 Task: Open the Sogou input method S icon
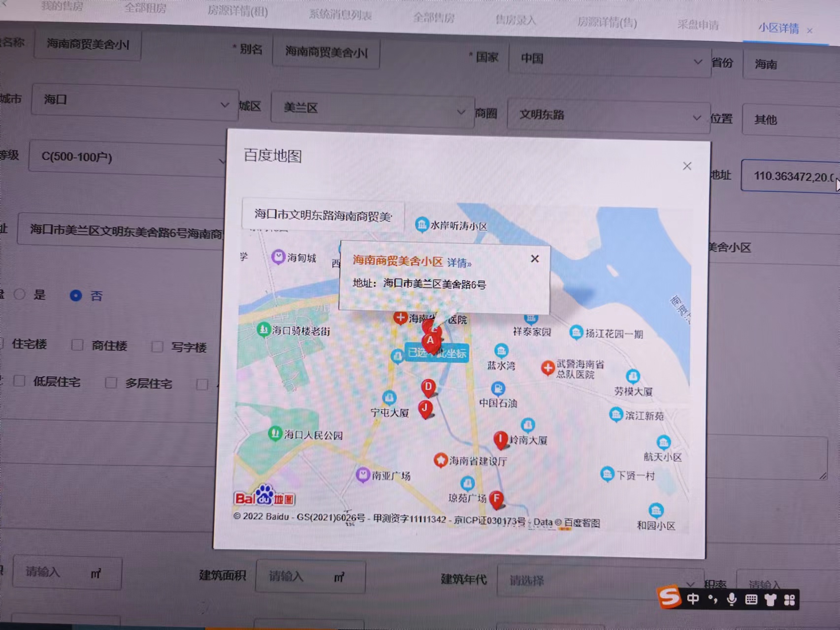click(x=669, y=598)
